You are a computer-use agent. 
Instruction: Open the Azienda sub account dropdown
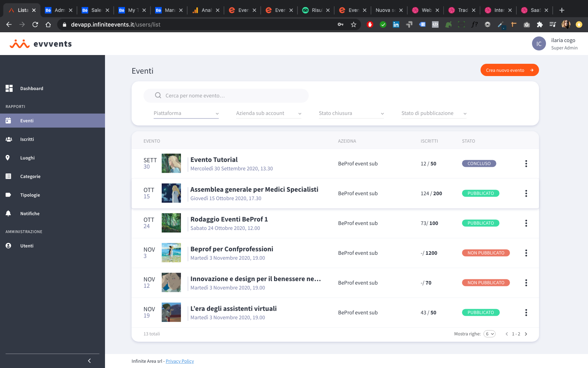[269, 113]
